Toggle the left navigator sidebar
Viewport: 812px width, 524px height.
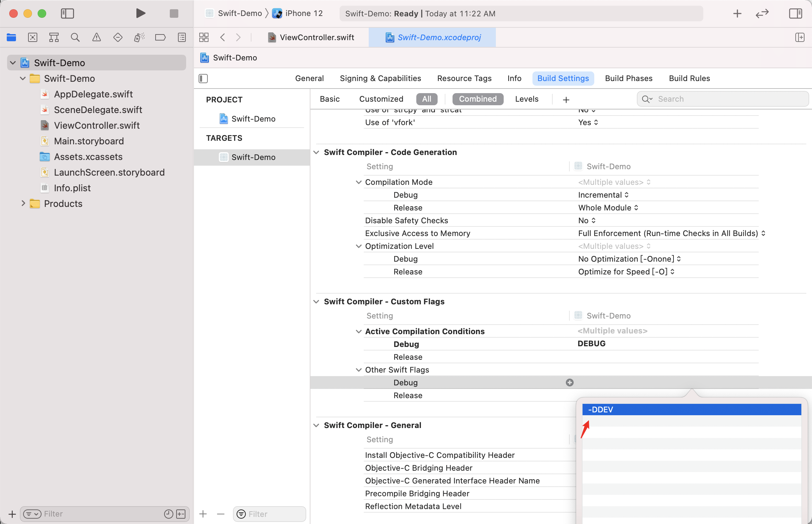point(67,14)
